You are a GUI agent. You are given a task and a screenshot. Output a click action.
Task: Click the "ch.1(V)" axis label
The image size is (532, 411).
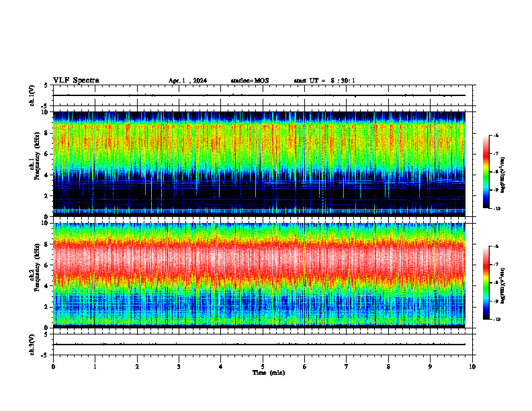[32, 95]
